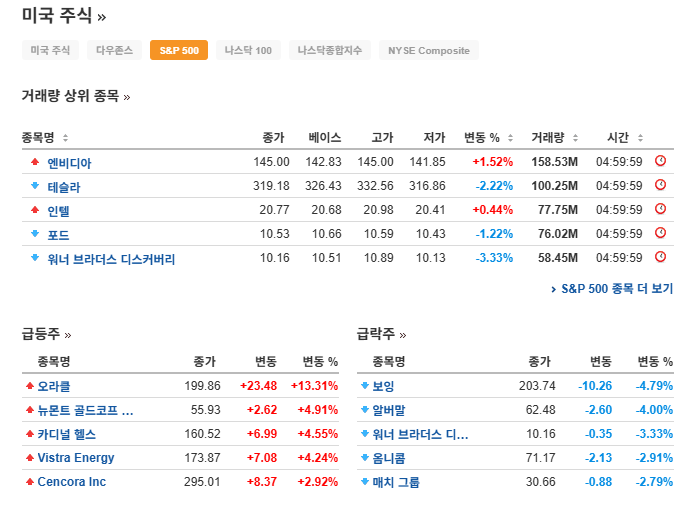This screenshot has width=690, height=510.
Task: Open the 급등주 heading link
Action: 47,334
